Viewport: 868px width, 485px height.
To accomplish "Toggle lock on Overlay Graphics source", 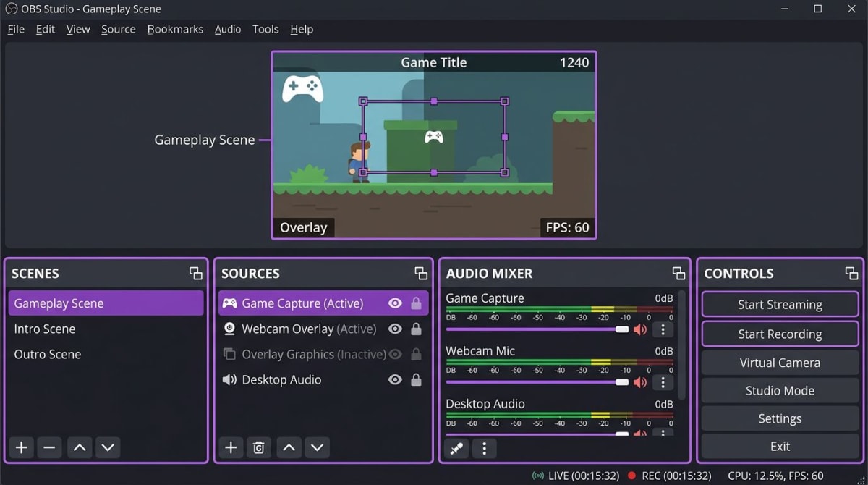I will click(x=416, y=354).
